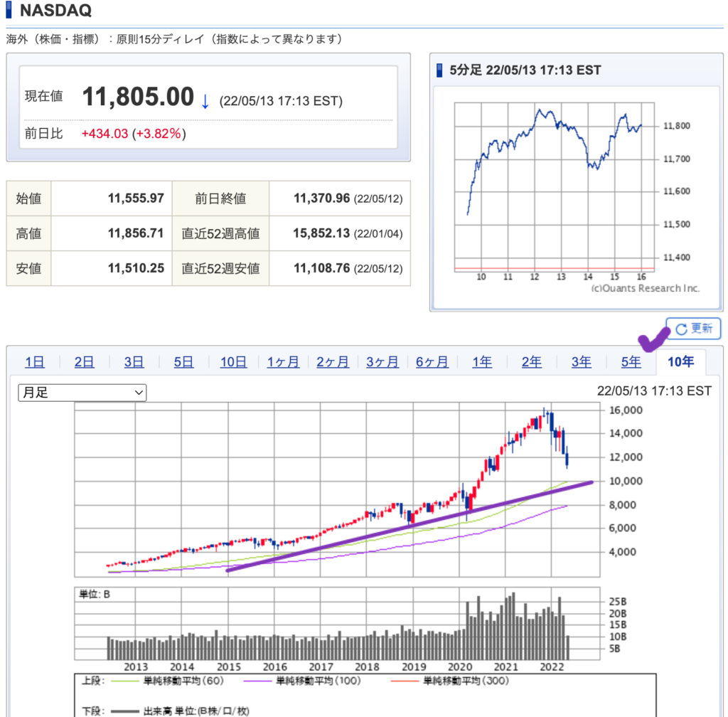Click the 52-week high 15,852.13

coord(321,233)
